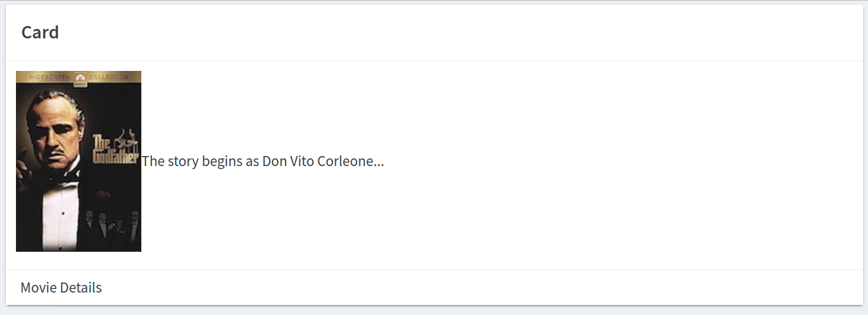
Task: Click the Paramount emblem in gold banner
Action: tap(79, 77)
